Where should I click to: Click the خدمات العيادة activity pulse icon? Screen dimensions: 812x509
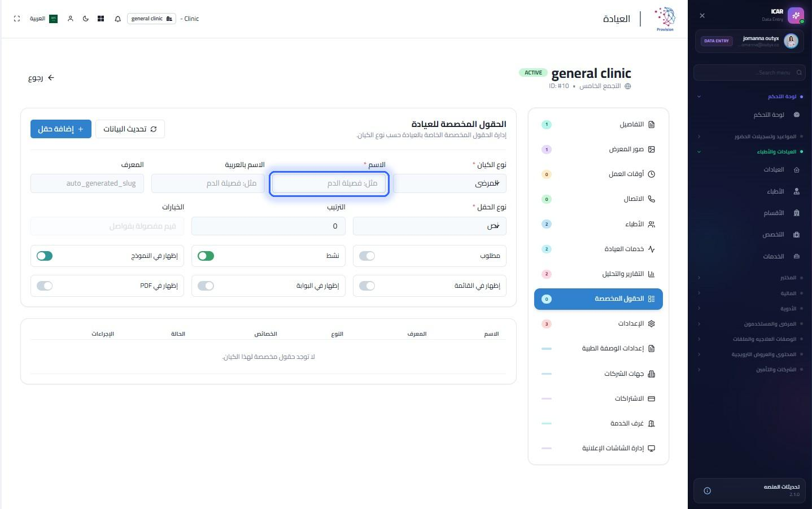[652, 249]
